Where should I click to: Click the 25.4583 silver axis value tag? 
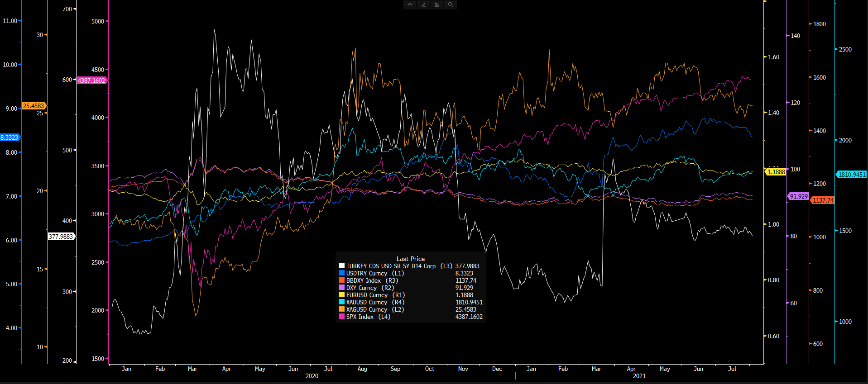tap(34, 106)
